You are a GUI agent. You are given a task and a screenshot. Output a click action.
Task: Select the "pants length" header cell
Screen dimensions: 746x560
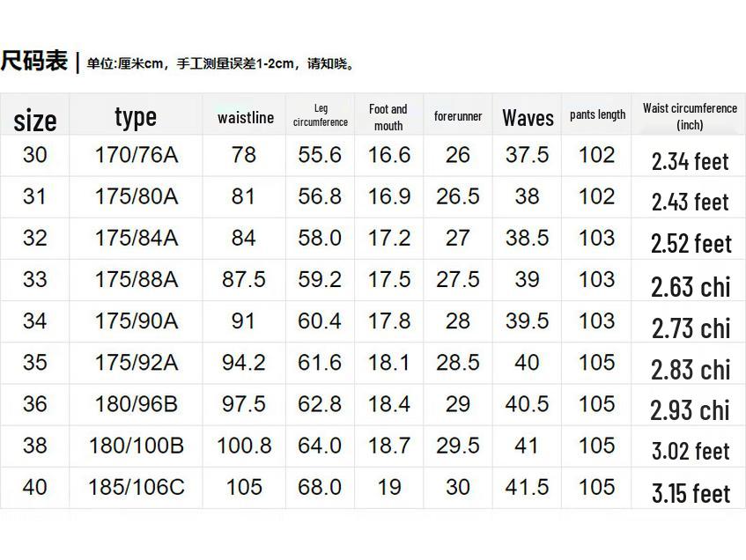point(597,114)
